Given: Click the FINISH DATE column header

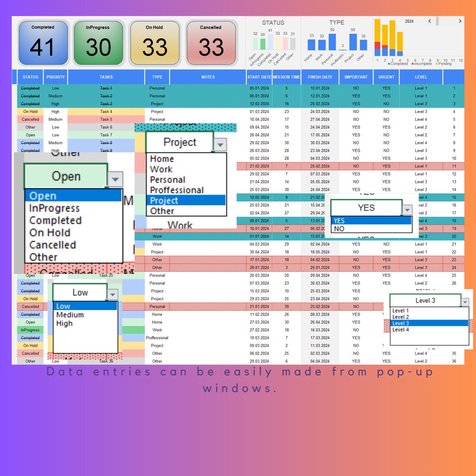Looking at the screenshot, I should pyautogui.click(x=320, y=77).
